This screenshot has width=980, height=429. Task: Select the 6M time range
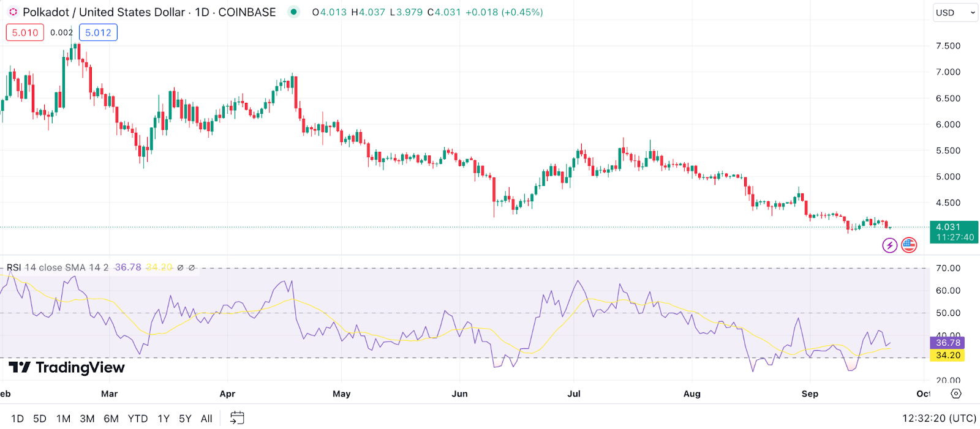(111, 419)
